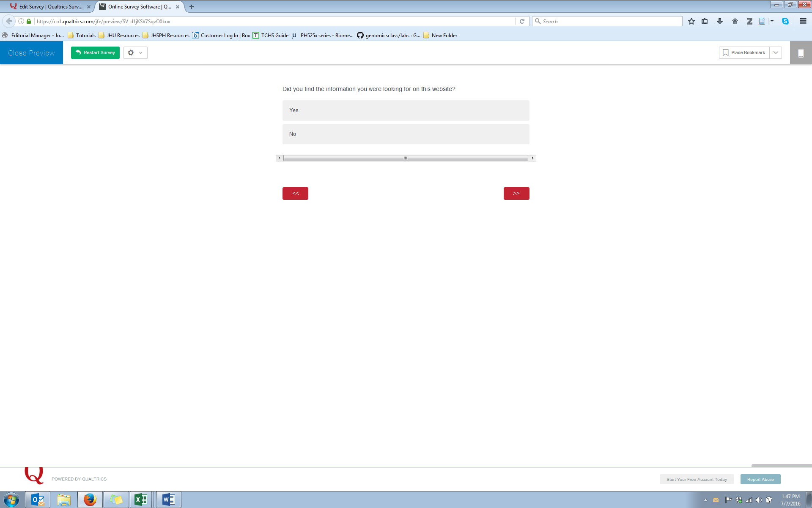Viewport: 812px width, 508px height.
Task: Click the Restart Survey button
Action: [95, 52]
